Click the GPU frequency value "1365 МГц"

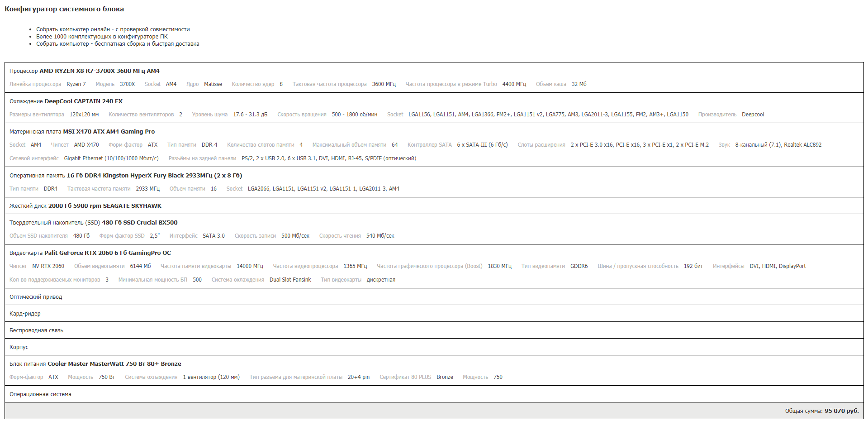[355, 266]
